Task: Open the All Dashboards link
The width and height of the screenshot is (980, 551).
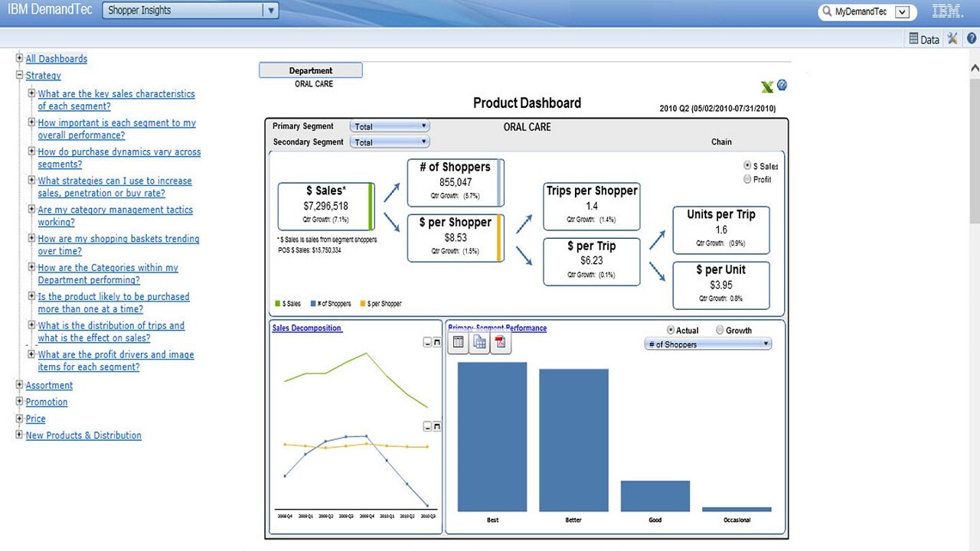Action: tap(57, 59)
